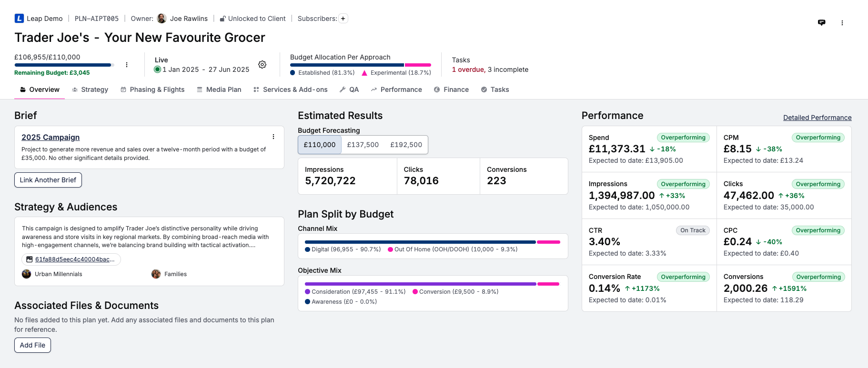Viewport: 868px width, 368px height.
Task: Open flight date settings gear icon
Action: point(262,65)
